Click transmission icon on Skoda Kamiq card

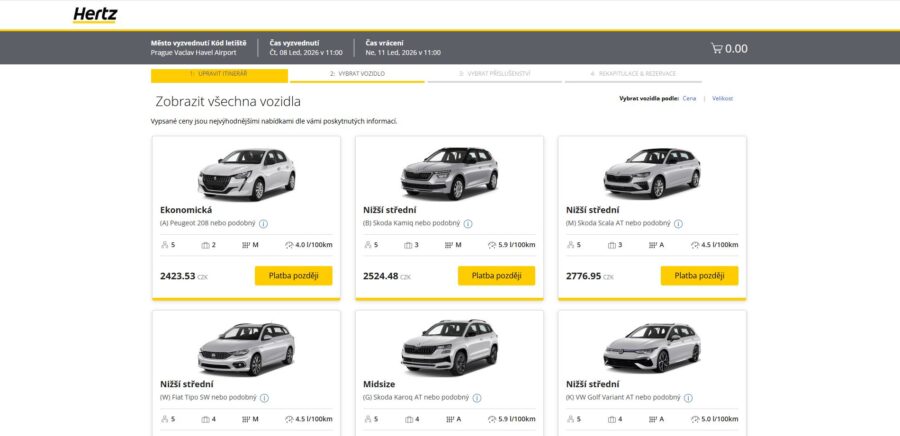pos(449,245)
